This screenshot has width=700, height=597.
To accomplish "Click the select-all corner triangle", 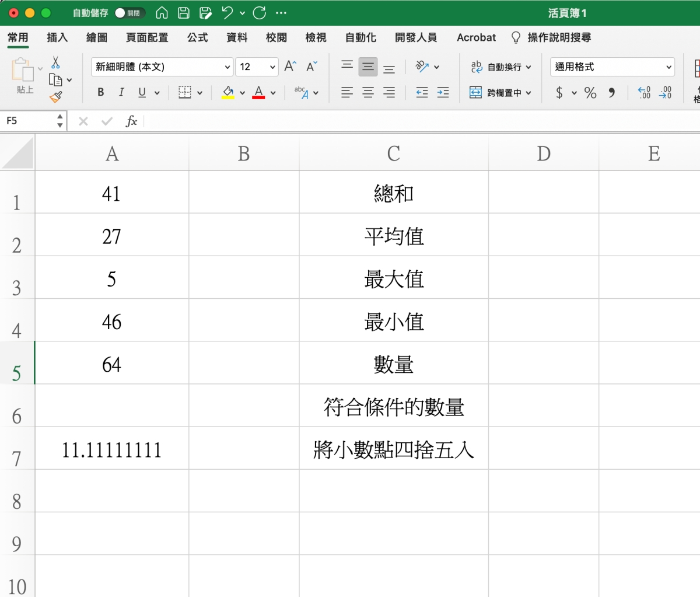I will (17, 153).
